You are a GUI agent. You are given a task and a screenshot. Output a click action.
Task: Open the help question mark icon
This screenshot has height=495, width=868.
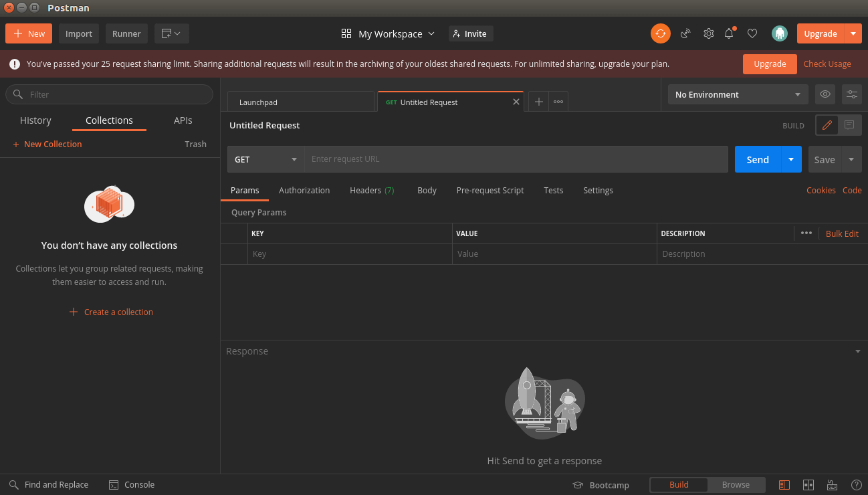(x=856, y=485)
